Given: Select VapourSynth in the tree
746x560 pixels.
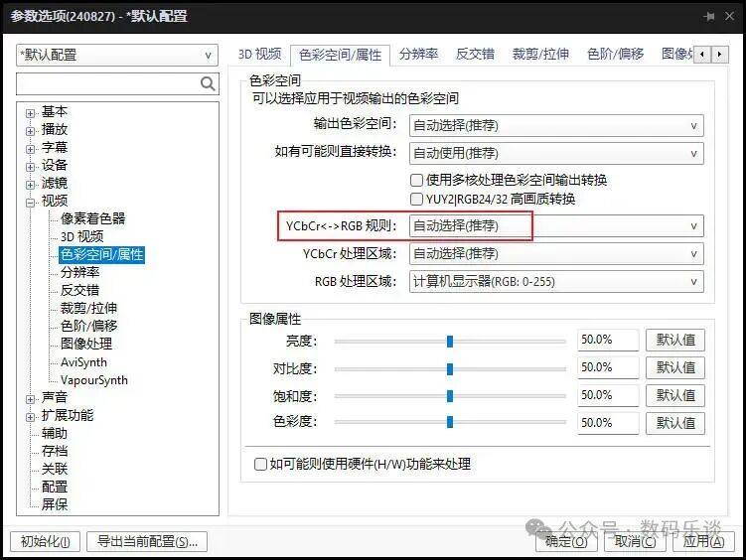Looking at the screenshot, I should 94,380.
